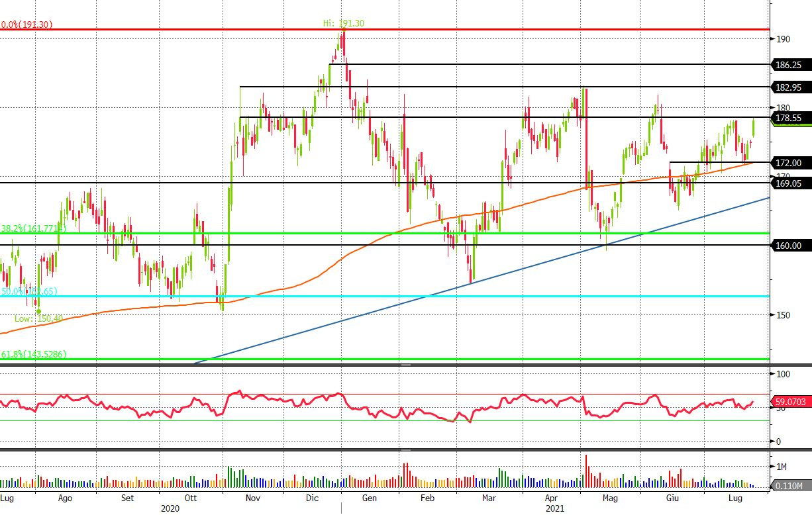The image size is (812, 515).
Task: Select the Hi: 191.30 high marker label
Action: (x=343, y=23)
